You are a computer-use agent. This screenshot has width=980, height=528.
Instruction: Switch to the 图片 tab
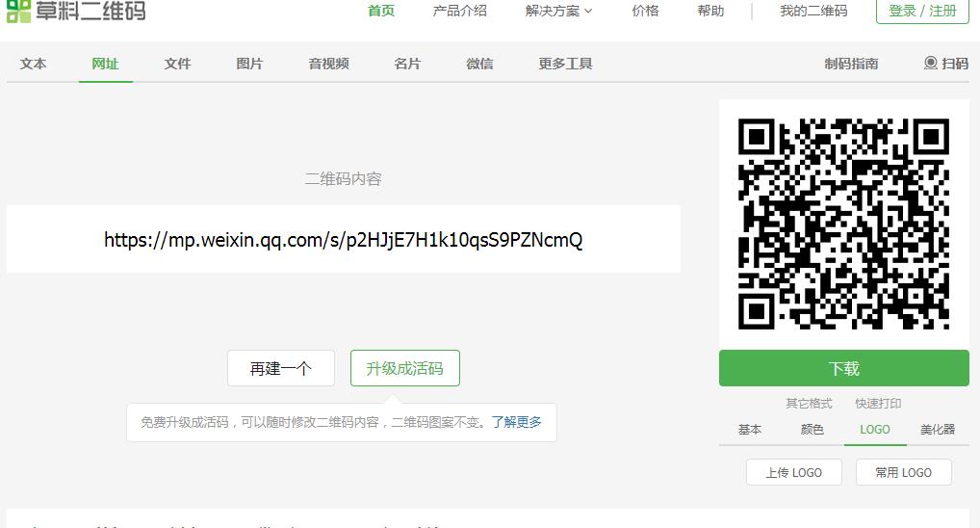coord(249,64)
